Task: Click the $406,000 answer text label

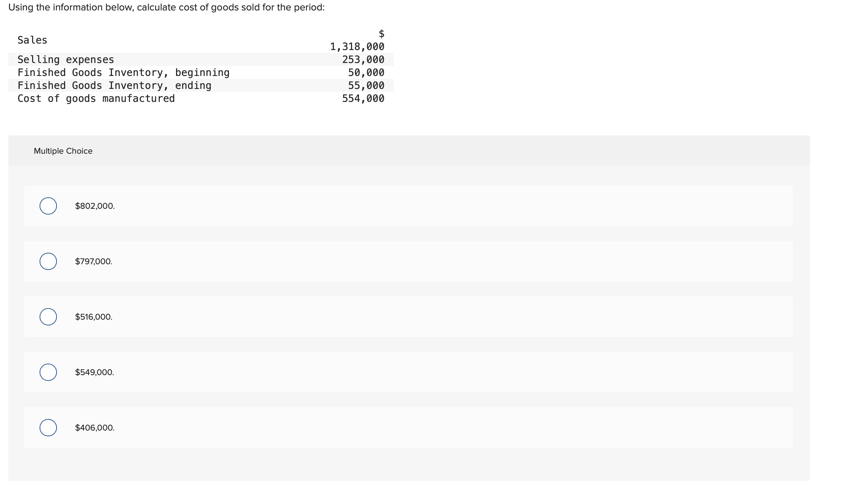Action: pyautogui.click(x=94, y=428)
